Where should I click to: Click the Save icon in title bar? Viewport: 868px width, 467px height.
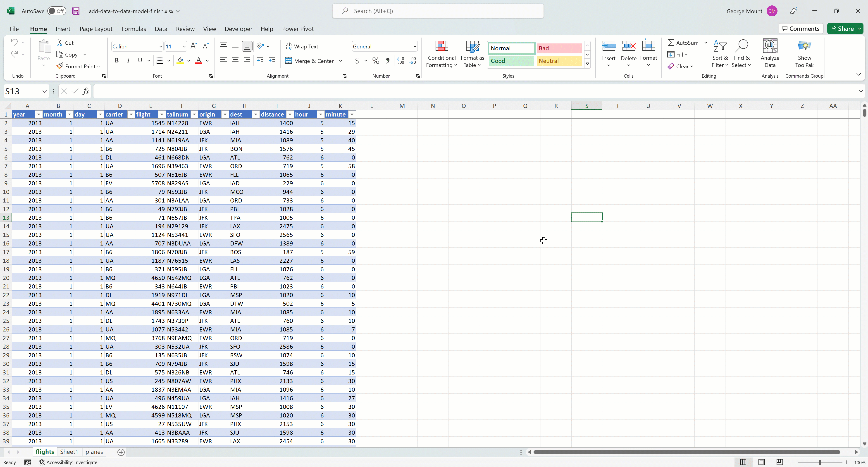pyautogui.click(x=76, y=11)
